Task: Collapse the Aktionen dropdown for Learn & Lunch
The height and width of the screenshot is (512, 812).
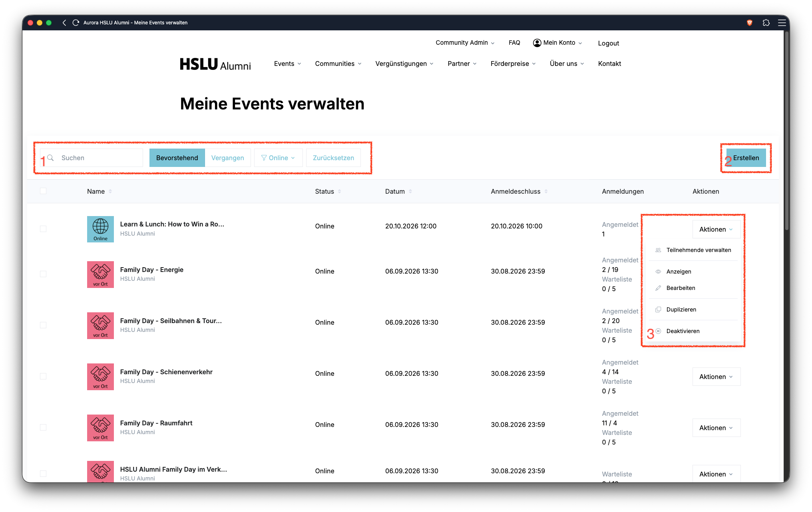Action: [716, 229]
